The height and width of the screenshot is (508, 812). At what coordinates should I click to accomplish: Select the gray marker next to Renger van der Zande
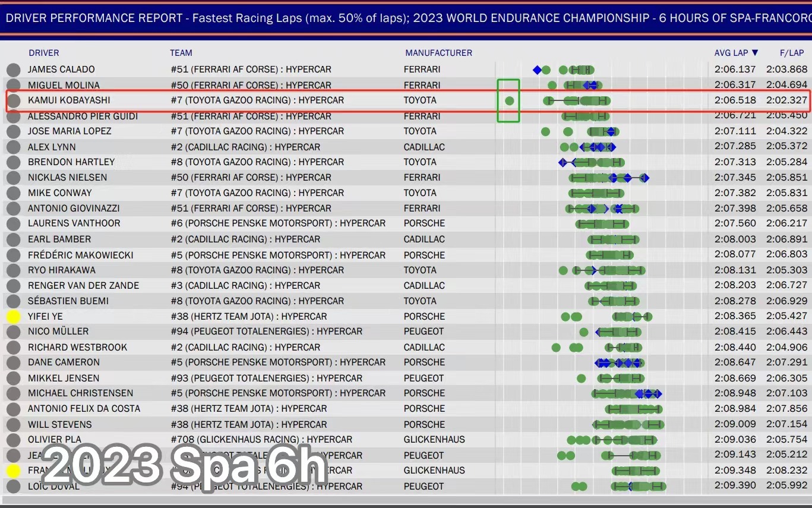(13, 286)
